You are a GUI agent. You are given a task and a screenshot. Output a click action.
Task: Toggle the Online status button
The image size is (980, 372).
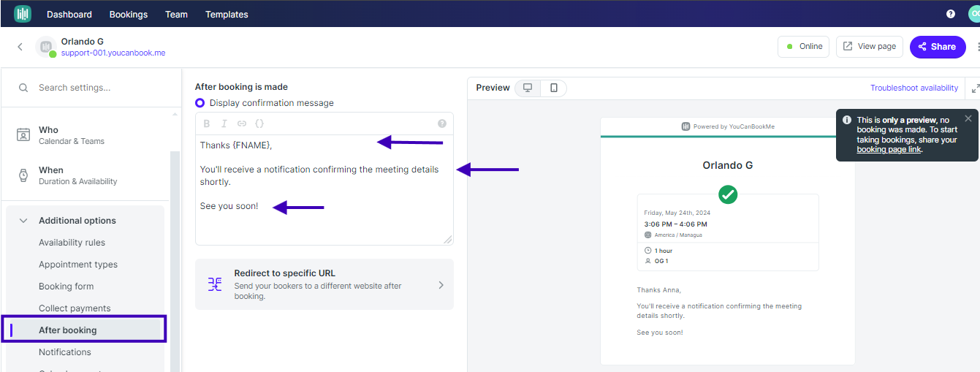803,47
